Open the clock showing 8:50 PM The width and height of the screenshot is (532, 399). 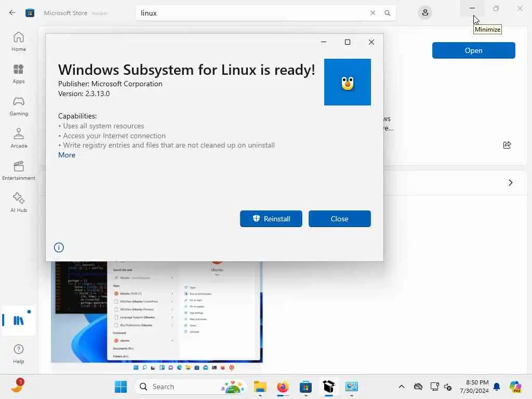tap(474, 387)
